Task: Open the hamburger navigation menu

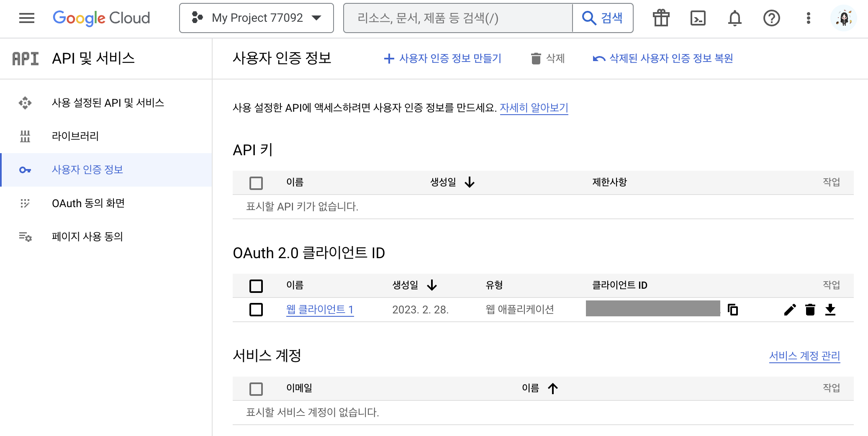Action: click(27, 18)
